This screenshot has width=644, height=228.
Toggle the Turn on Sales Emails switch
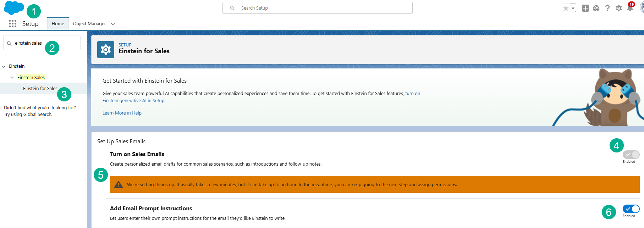(x=631, y=155)
